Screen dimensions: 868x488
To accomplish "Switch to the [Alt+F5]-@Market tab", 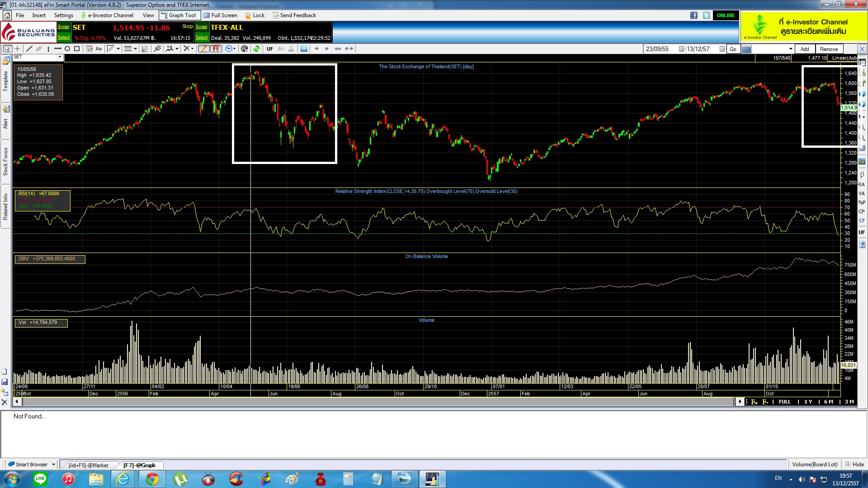I will [88, 465].
